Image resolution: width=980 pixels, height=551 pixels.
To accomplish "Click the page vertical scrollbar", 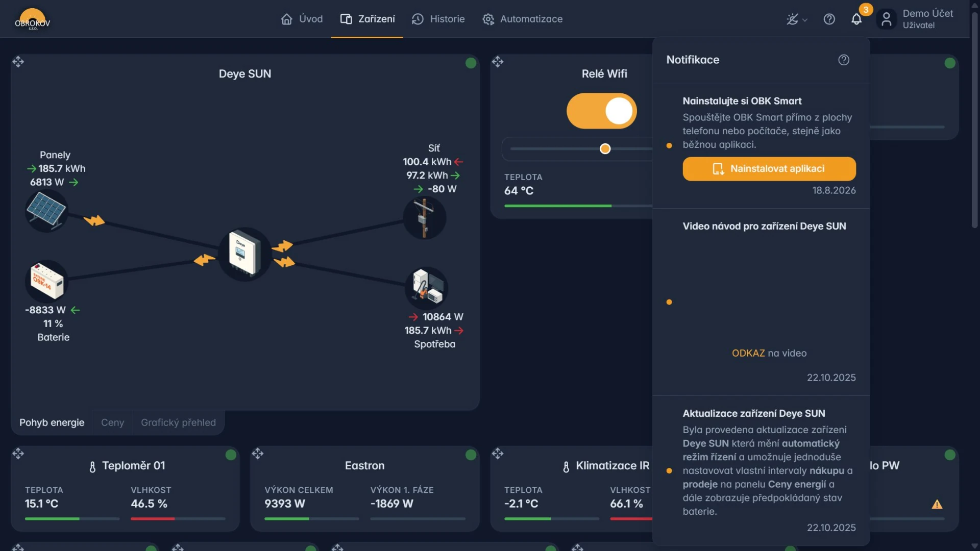I will (x=974, y=120).
